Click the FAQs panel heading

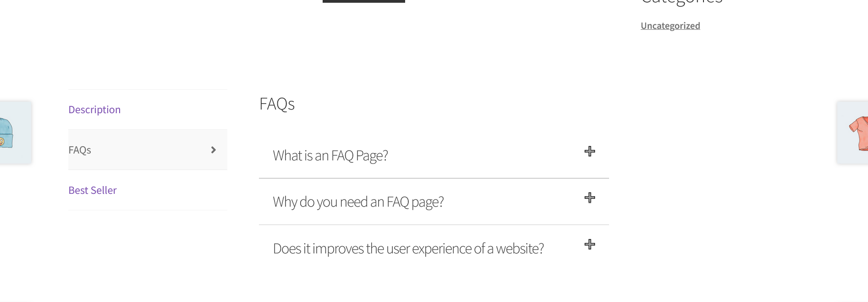277,104
